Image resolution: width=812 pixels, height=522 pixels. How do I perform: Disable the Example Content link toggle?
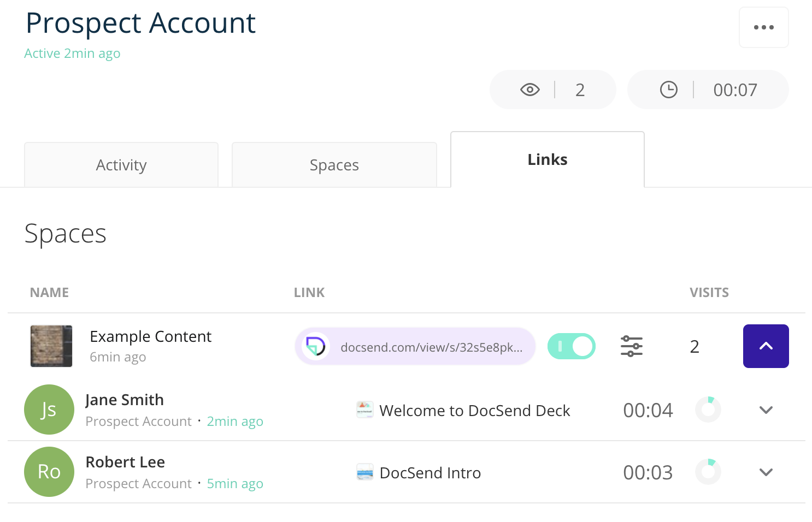(x=571, y=346)
